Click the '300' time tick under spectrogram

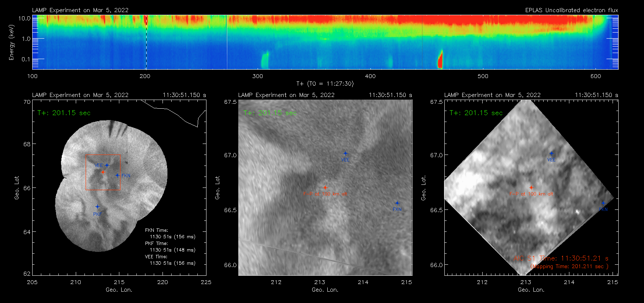point(258,76)
